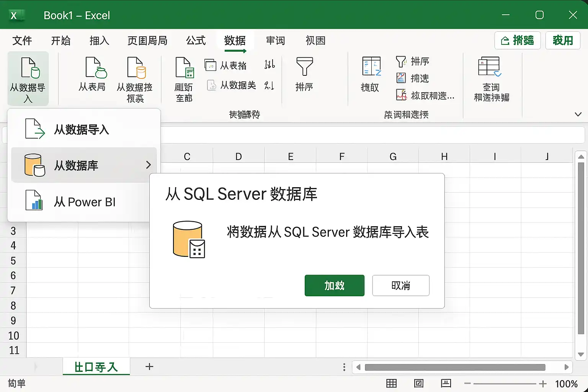Open the 文件 menu tab
This screenshot has height=392, width=588.
22,40
